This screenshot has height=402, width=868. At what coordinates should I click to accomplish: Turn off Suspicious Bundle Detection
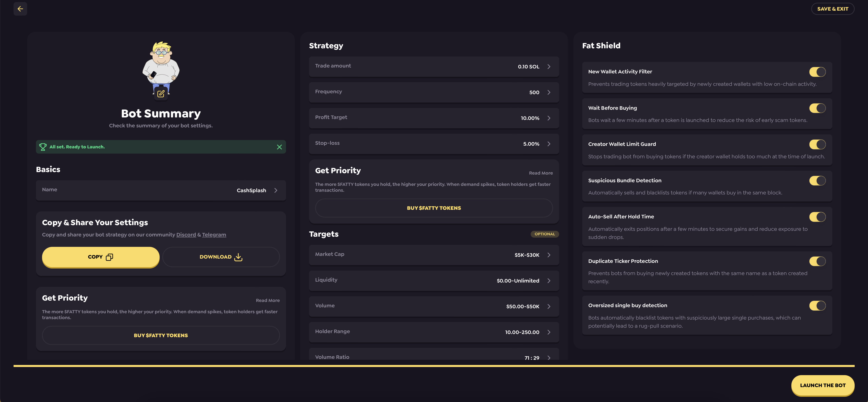click(817, 180)
